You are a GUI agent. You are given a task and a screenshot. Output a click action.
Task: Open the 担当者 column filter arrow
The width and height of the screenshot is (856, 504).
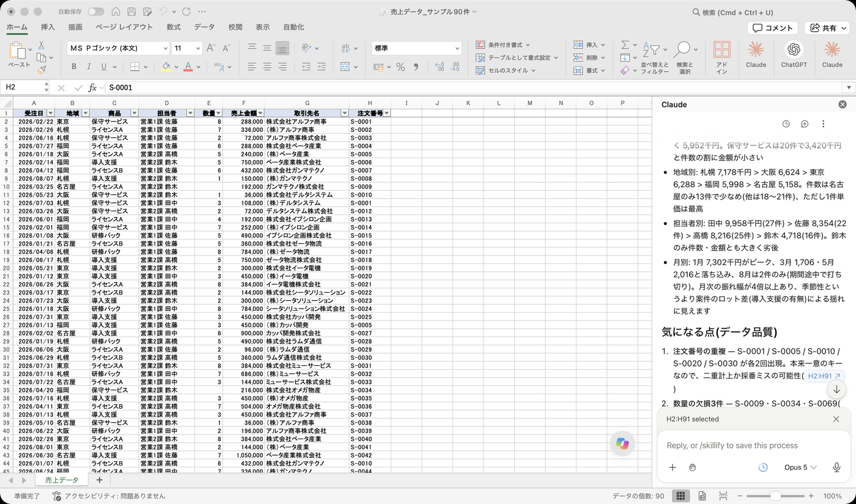pyautogui.click(x=190, y=113)
